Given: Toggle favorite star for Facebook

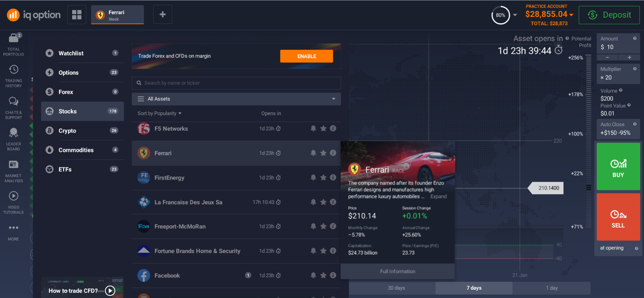Looking at the screenshot, I should click(323, 275).
